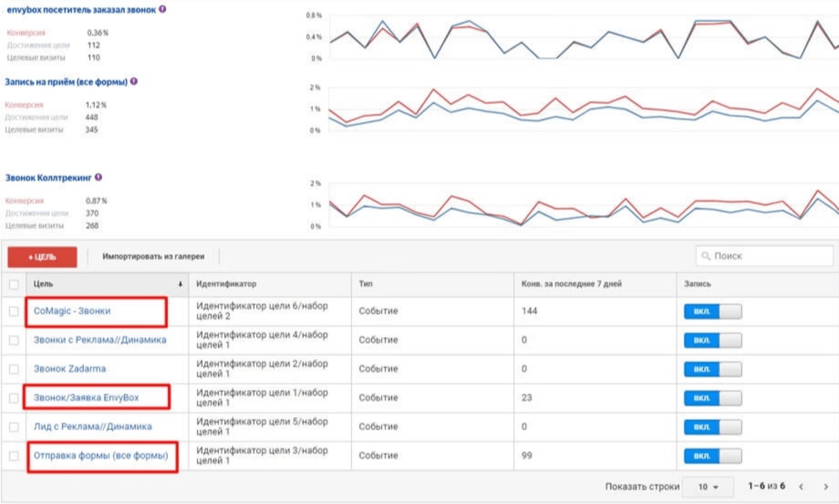Switch off Отправка формы (все формы) recording
Viewport: 839px width, 504px height.
pos(712,456)
